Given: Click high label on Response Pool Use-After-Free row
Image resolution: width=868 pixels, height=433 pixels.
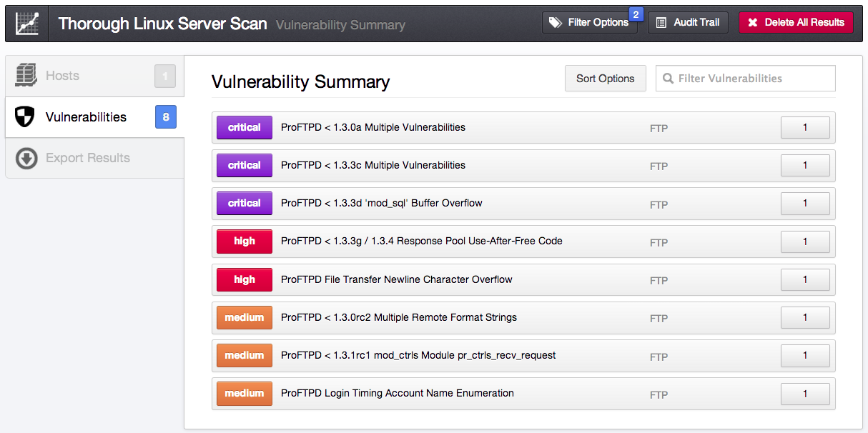Looking at the screenshot, I should click(x=245, y=242).
